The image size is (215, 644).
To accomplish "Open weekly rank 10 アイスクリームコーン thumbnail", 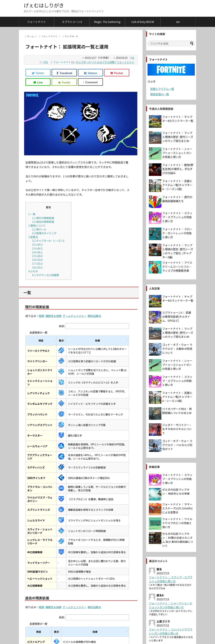I will pyautogui.click(x=155, y=267).
